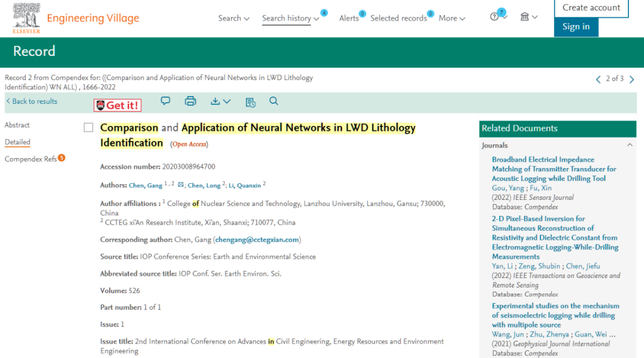
Task: Click the Create account button
Action: [x=591, y=8]
